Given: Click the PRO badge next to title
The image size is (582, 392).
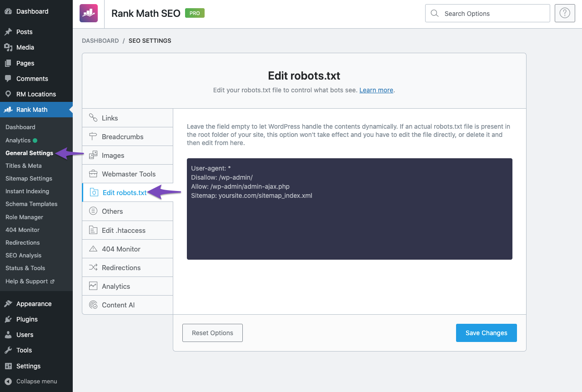Looking at the screenshot, I should tap(195, 13).
